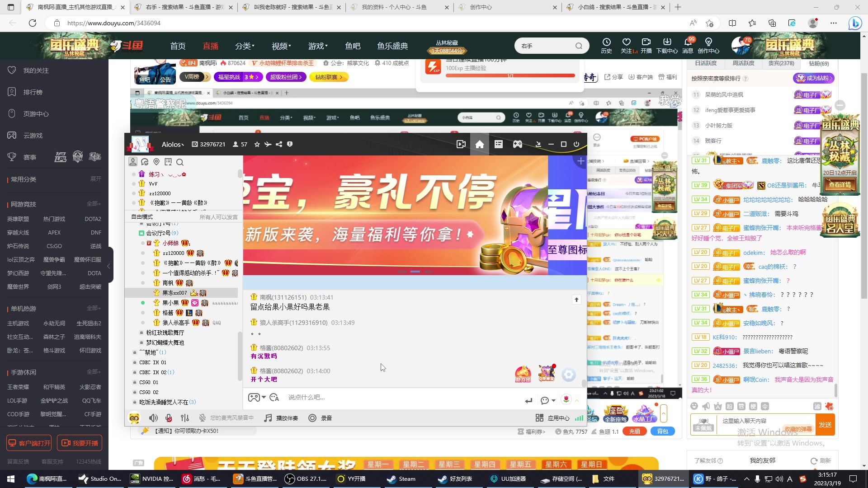Click the banner carousel indicator dots

[415, 272]
